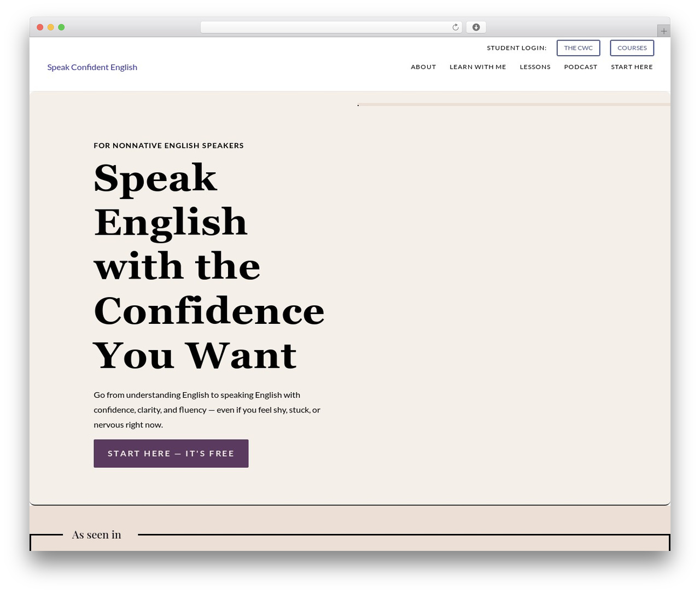Screen dimensions: 700x593
Task: Click the 'As seen in' heading
Action: (97, 534)
